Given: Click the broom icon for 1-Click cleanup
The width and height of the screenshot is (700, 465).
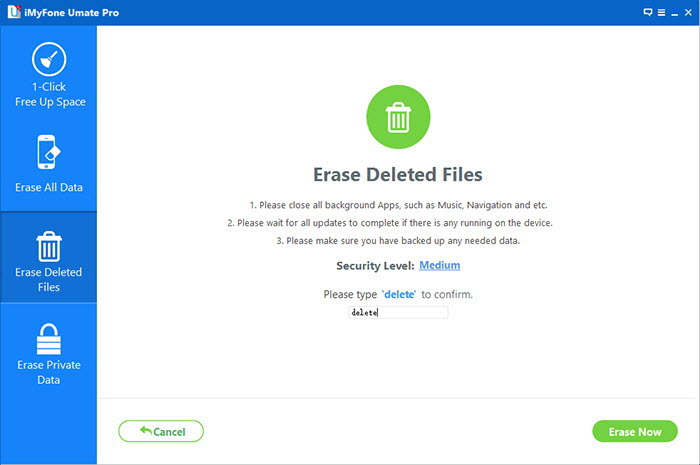Looking at the screenshot, I should pos(48,61).
